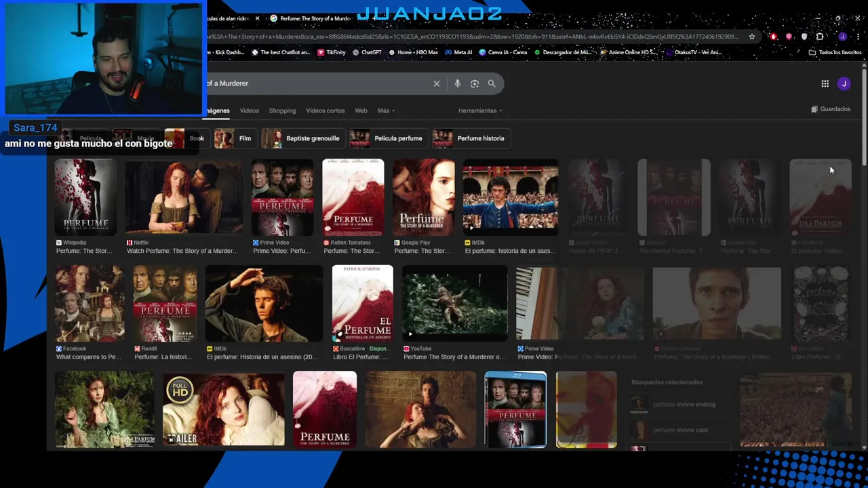Open the ChatGPT bookmark

tap(367, 52)
